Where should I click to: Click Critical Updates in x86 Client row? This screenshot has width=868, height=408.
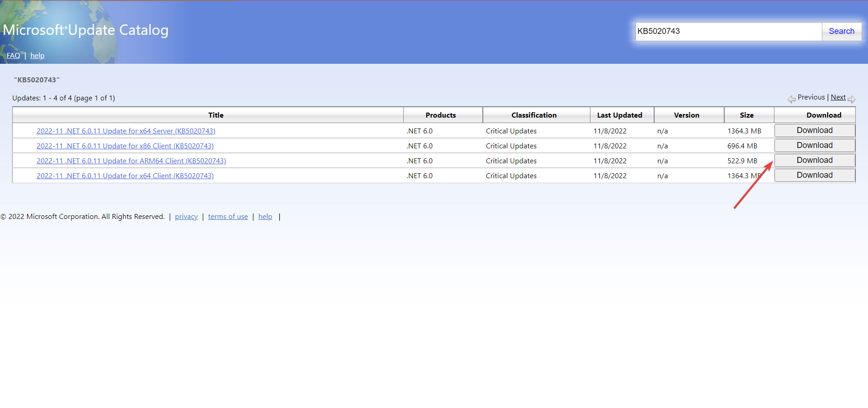[x=511, y=146]
